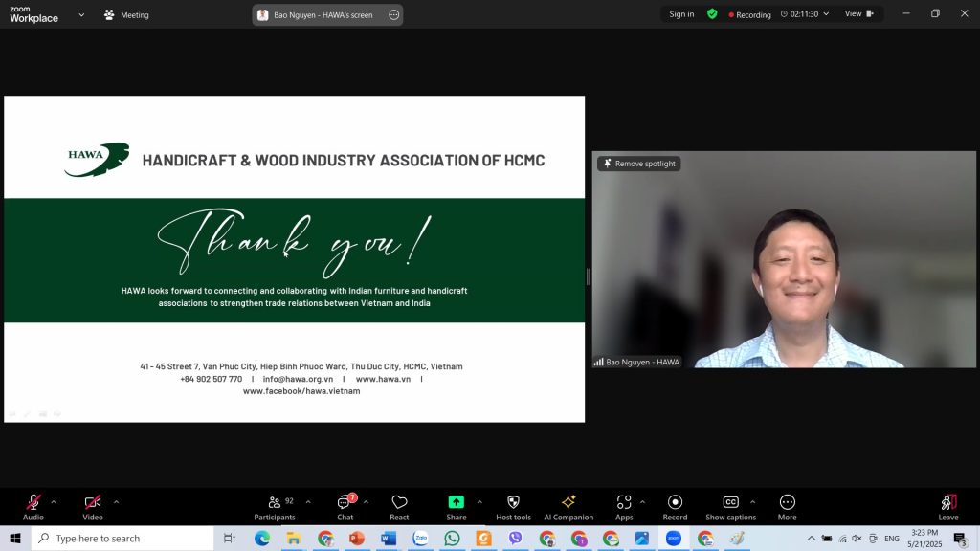The height and width of the screenshot is (551, 980).
Task: Click the Sign in button
Action: click(x=681, y=13)
